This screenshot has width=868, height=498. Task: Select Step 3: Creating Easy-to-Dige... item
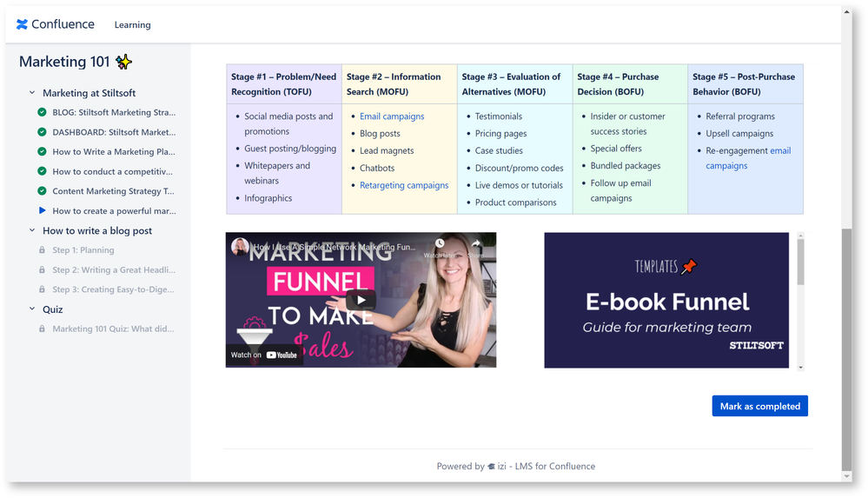pos(113,289)
